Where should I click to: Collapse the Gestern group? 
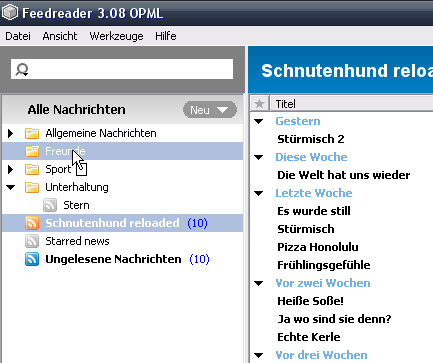click(258, 121)
